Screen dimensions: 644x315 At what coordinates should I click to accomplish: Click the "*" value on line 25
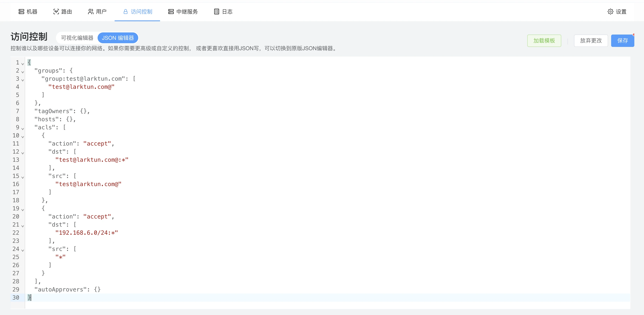coord(60,257)
